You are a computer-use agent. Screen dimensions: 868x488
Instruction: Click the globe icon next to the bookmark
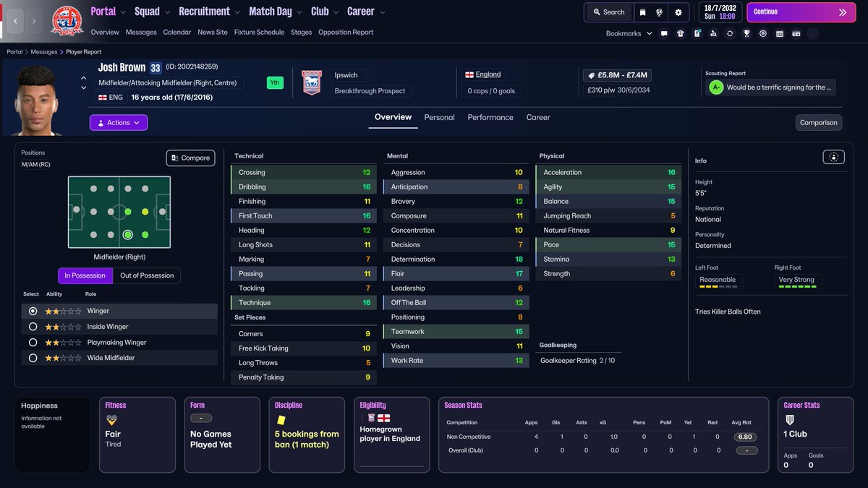tap(658, 12)
